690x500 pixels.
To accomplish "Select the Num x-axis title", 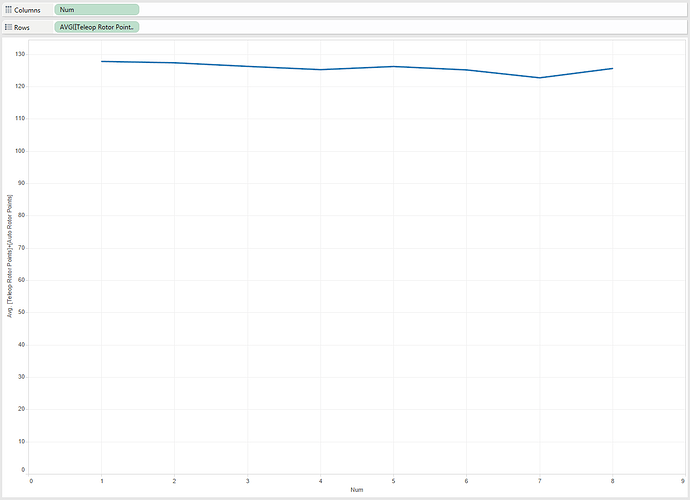I will tap(357, 489).
